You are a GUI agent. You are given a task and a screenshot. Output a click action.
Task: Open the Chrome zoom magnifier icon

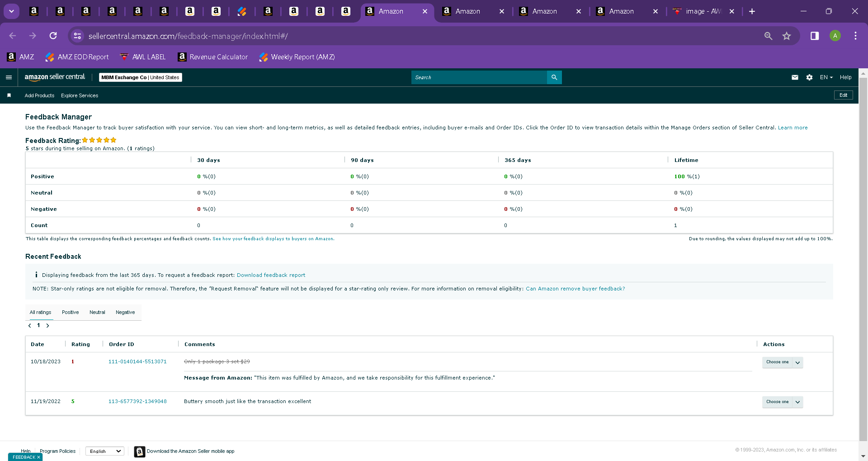pos(768,36)
